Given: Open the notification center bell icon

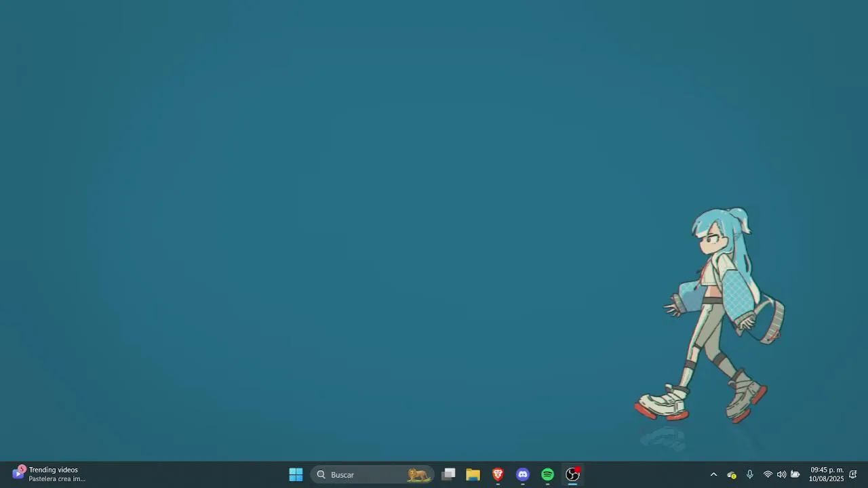Looking at the screenshot, I should 853,474.
